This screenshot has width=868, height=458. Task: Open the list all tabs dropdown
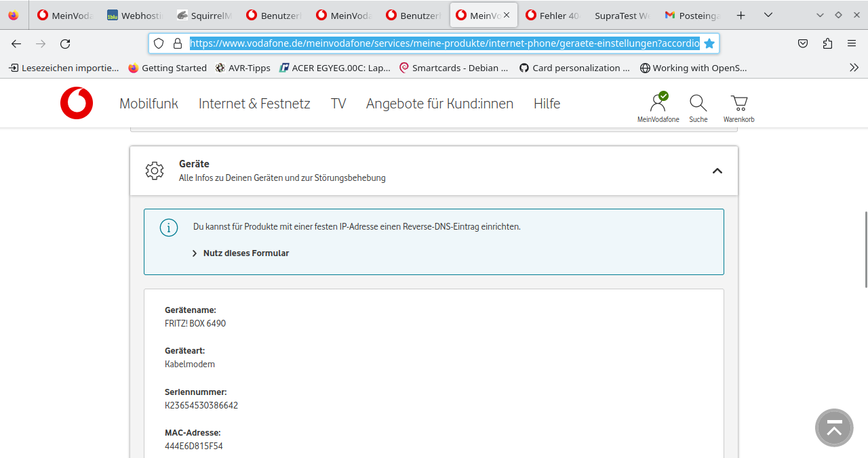click(x=768, y=15)
